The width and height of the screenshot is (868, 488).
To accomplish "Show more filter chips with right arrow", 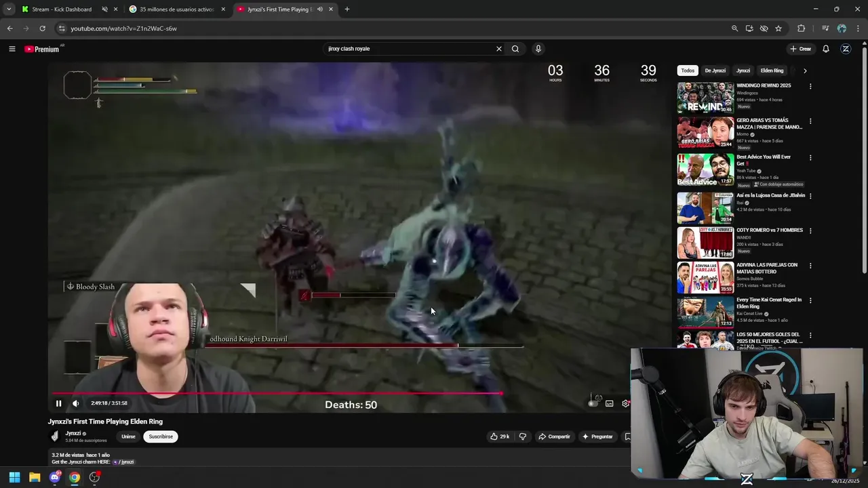I will pos(805,70).
